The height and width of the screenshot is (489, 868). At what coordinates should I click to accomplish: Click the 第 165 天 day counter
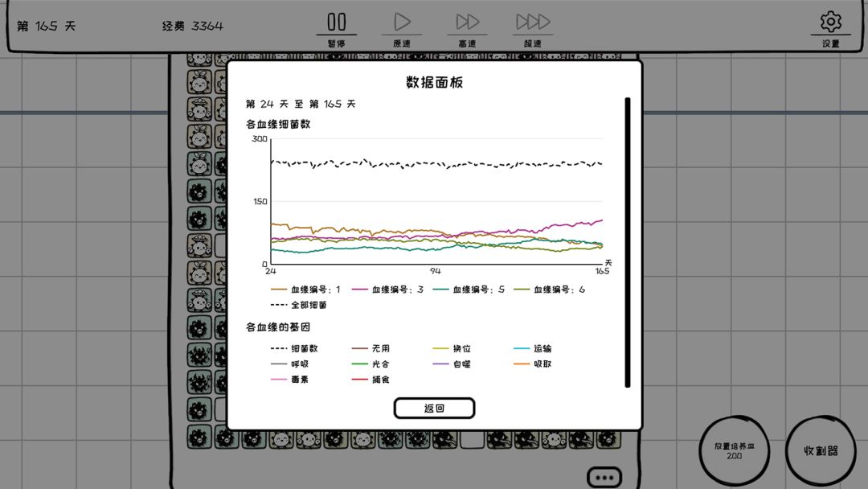coord(47,26)
